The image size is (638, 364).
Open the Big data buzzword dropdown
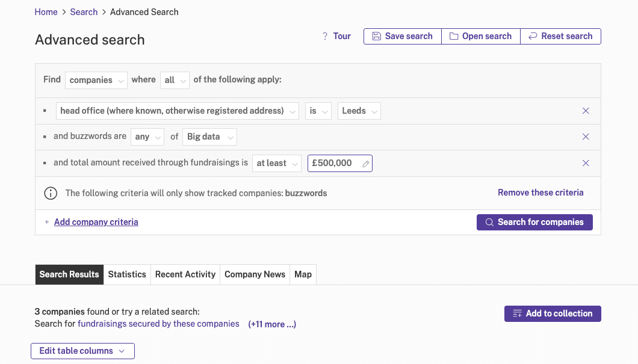click(x=209, y=137)
